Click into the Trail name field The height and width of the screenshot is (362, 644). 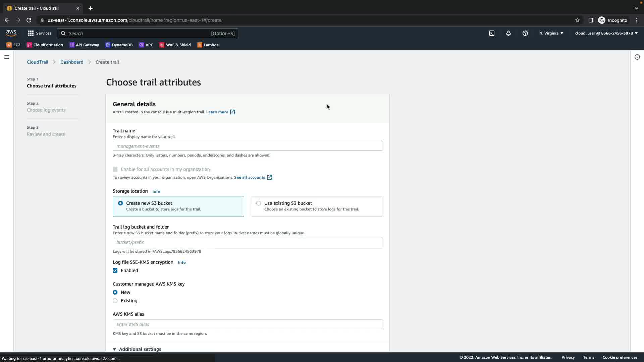click(x=247, y=146)
